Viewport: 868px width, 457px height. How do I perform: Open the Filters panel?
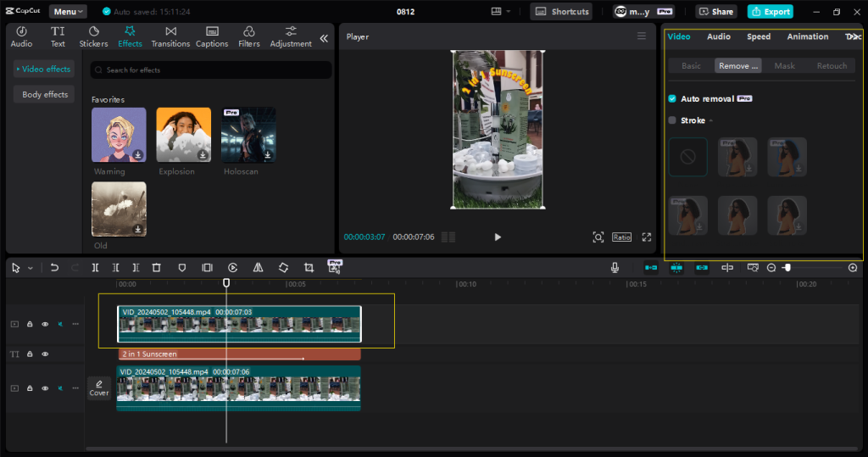tap(249, 36)
